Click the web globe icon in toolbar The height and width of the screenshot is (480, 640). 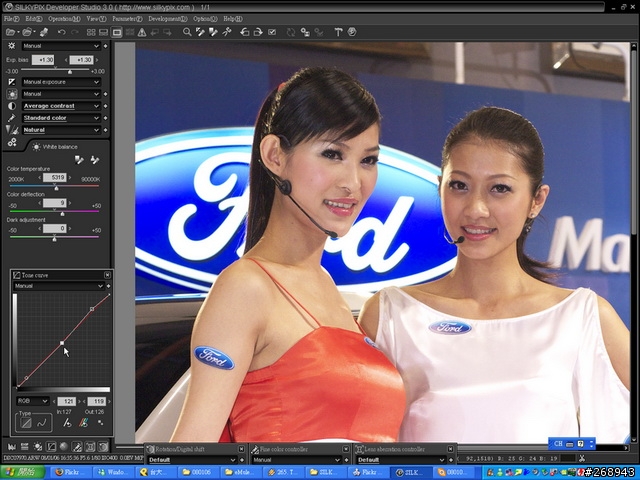click(352, 32)
